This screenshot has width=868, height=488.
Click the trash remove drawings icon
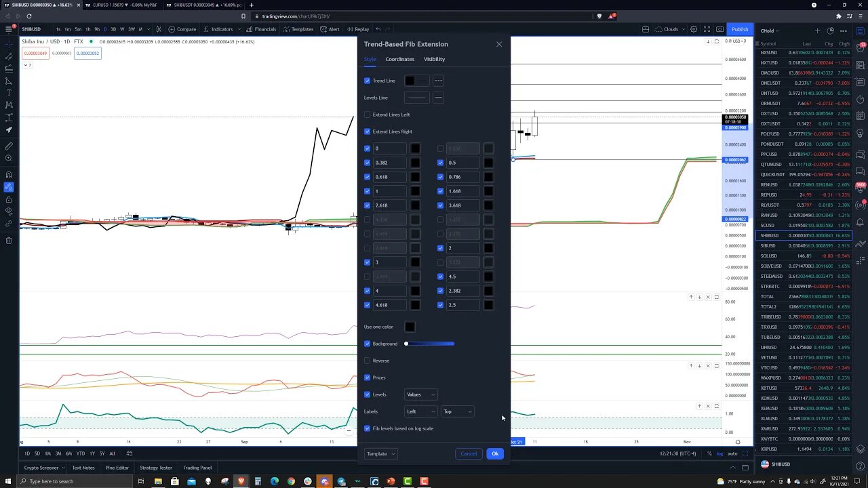9,240
